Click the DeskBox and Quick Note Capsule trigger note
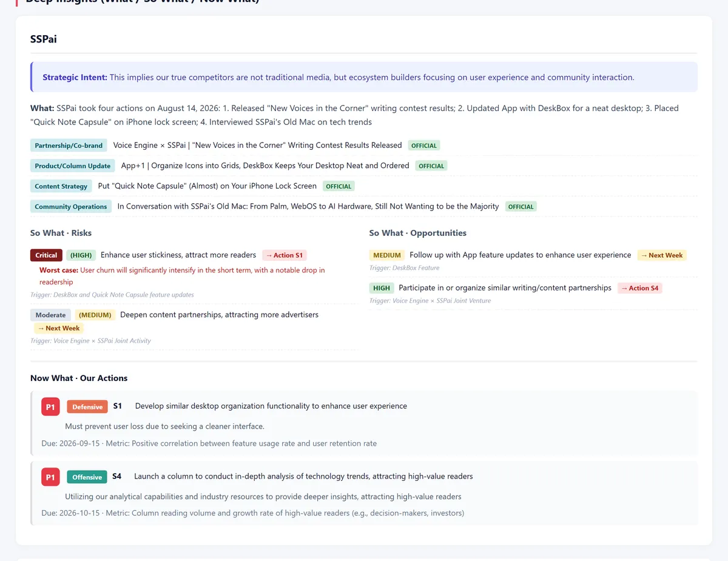This screenshot has height=561, width=728. [x=112, y=295]
